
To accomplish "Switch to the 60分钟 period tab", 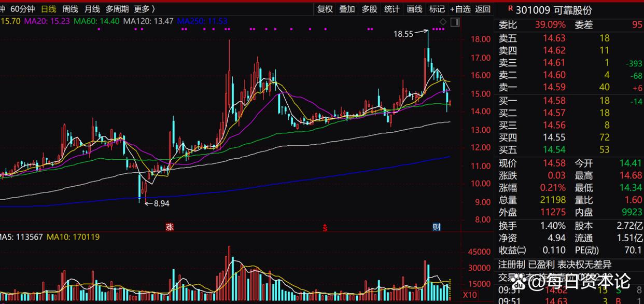I will [x=23, y=9].
